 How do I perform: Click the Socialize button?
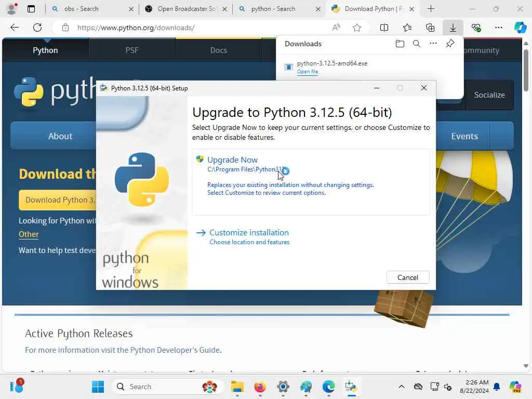489,95
